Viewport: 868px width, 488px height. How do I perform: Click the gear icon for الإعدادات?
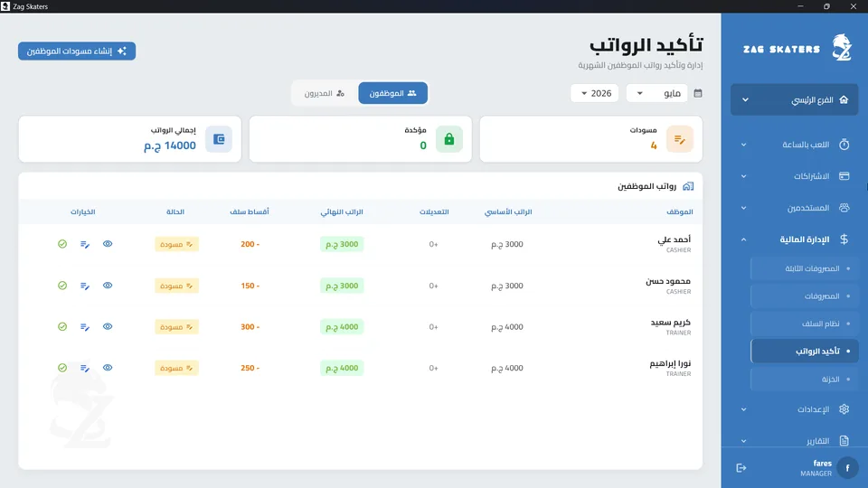tap(844, 408)
